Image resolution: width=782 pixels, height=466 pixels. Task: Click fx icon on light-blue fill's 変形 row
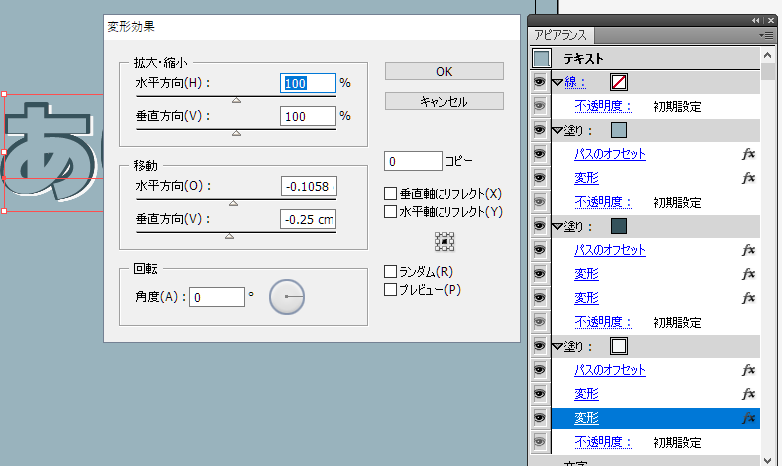coord(748,178)
